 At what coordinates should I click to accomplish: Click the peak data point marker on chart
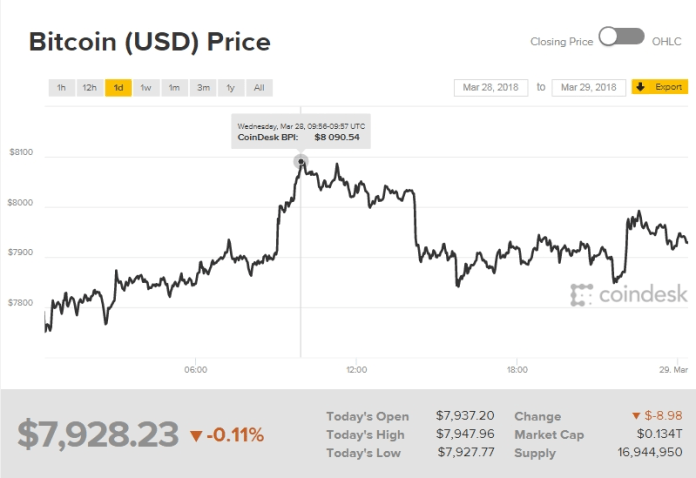[x=301, y=159]
